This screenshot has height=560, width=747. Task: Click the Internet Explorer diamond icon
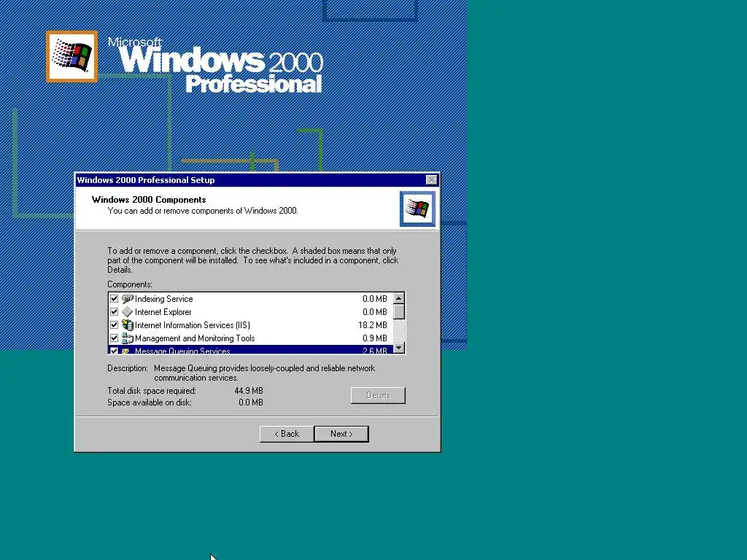click(127, 312)
